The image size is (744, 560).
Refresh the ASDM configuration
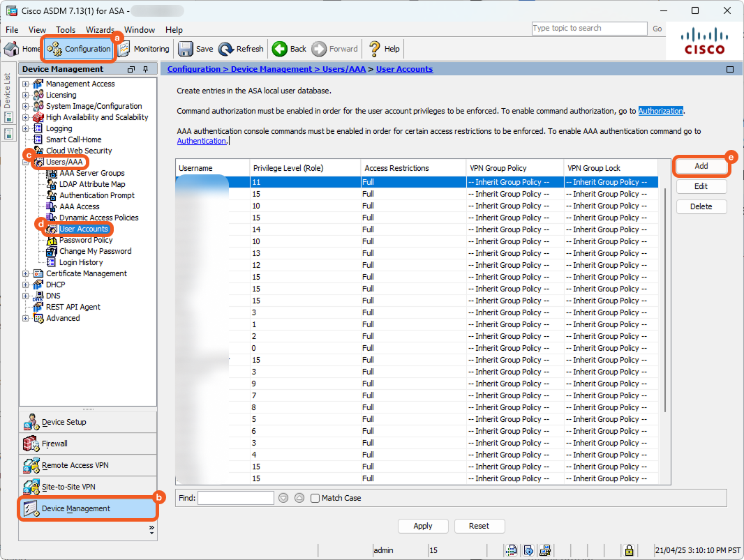241,49
